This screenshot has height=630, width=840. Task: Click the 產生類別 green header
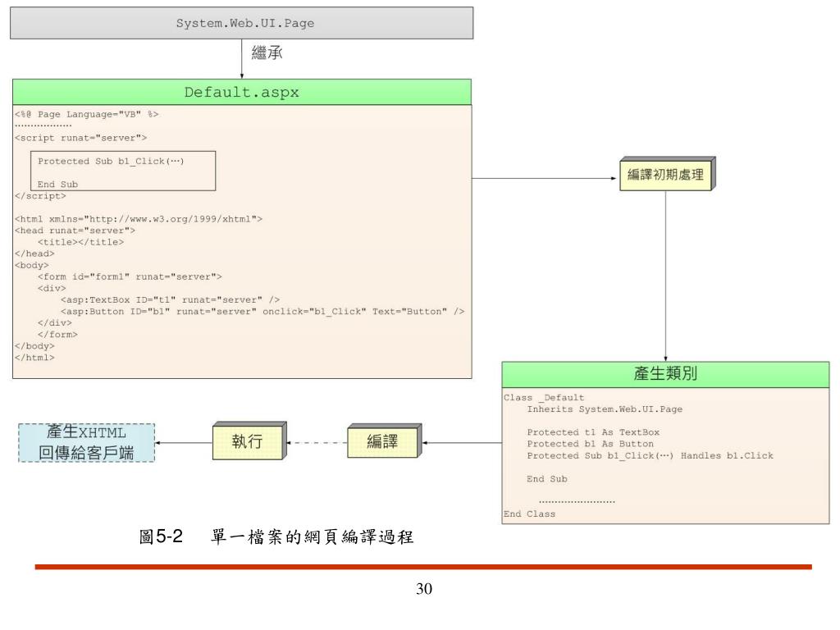coord(665,374)
